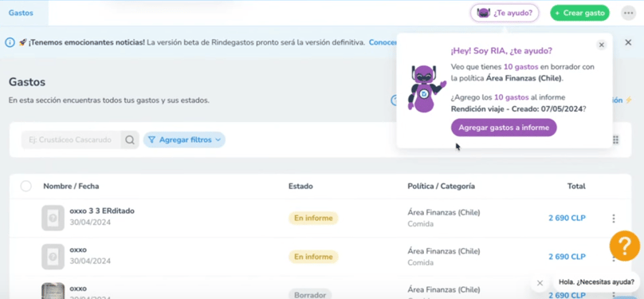Open expense named oxxo 3 3 ERditado

102,211
